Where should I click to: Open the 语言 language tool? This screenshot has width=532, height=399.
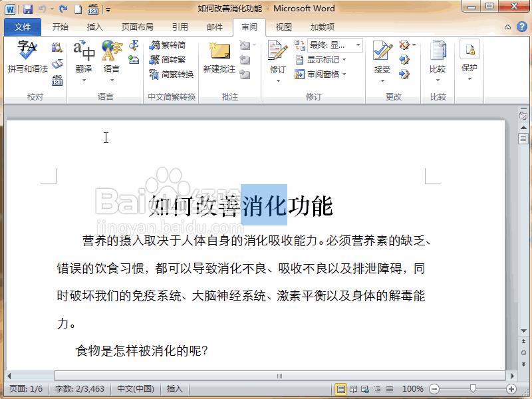pyautogui.click(x=110, y=57)
